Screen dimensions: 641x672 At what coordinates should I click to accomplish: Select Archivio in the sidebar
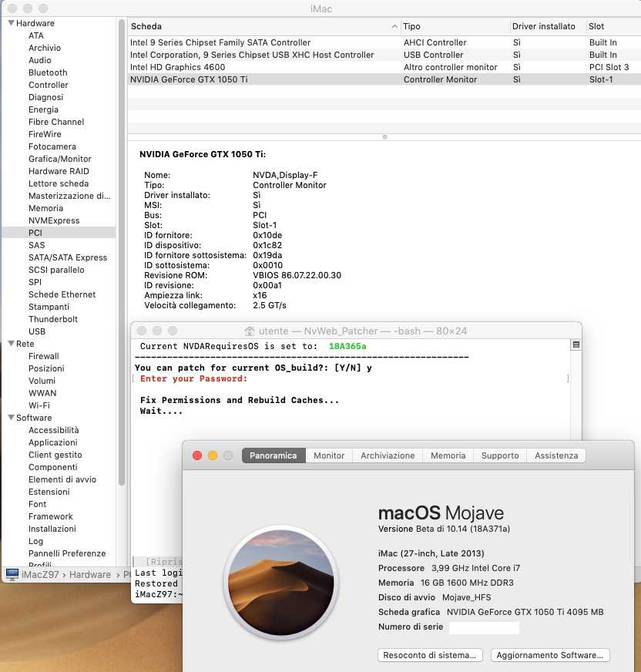pyautogui.click(x=45, y=48)
